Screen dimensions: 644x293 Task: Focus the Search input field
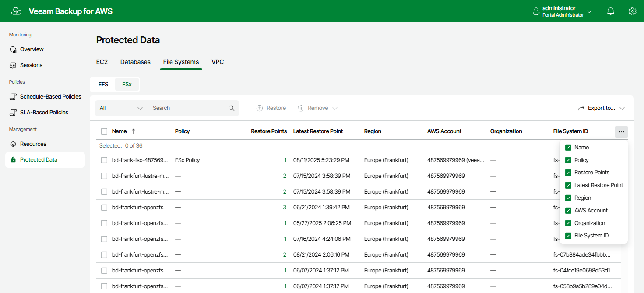pyautogui.click(x=188, y=108)
